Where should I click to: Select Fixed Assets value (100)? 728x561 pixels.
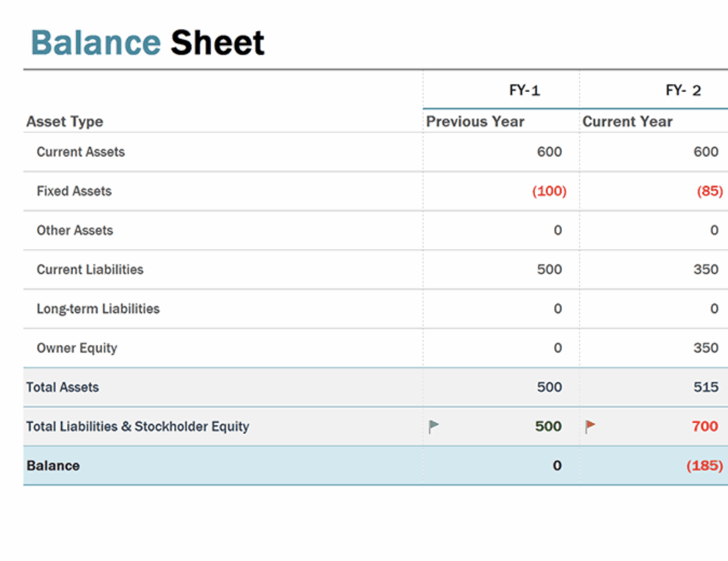549,191
